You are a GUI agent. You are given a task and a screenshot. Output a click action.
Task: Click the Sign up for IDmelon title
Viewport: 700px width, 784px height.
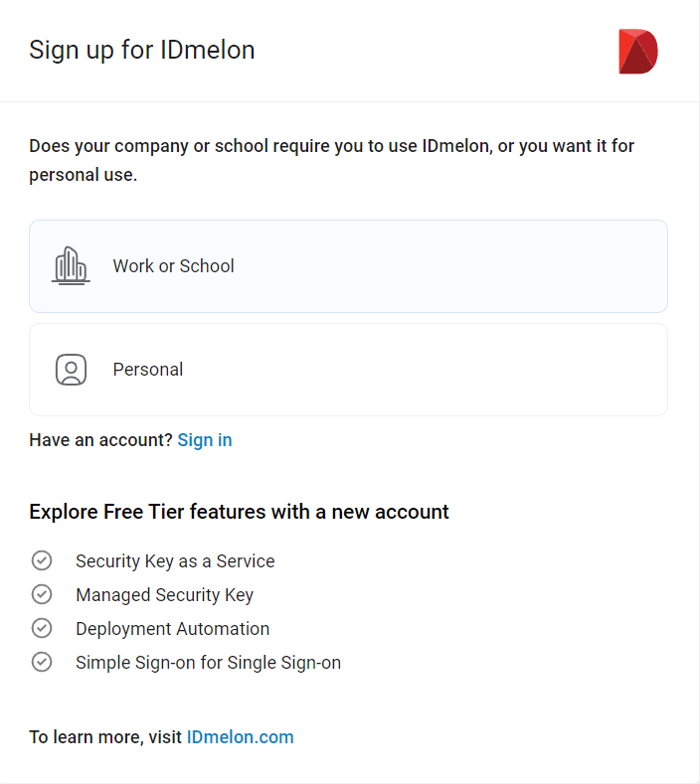(x=142, y=50)
